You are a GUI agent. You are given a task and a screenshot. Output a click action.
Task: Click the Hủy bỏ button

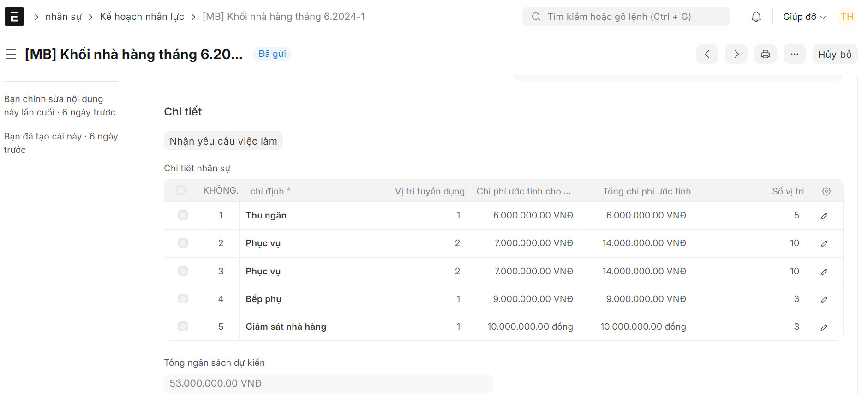835,54
